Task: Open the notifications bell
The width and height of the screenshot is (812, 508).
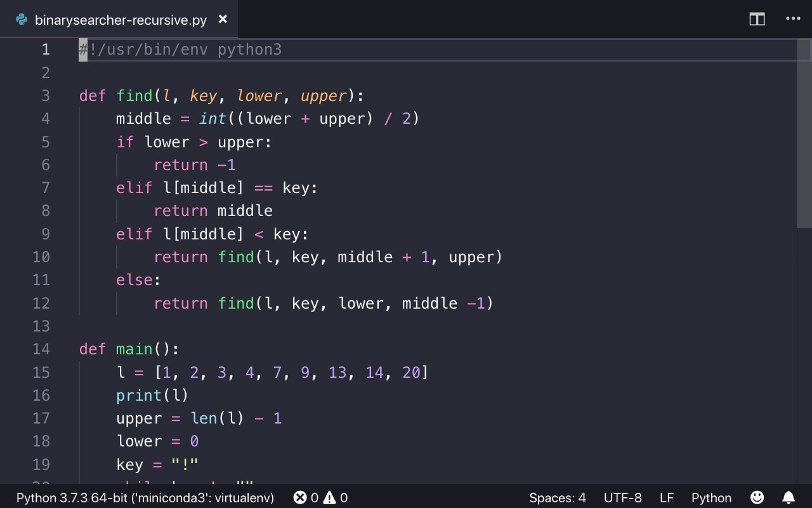Action: click(x=789, y=497)
